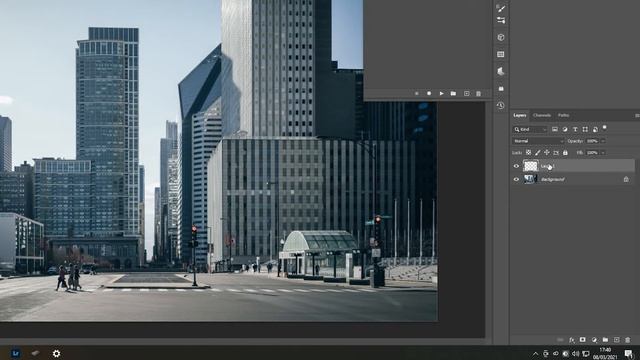The image size is (640, 360).
Task: Open the volume control in tray
Action: 576,353
